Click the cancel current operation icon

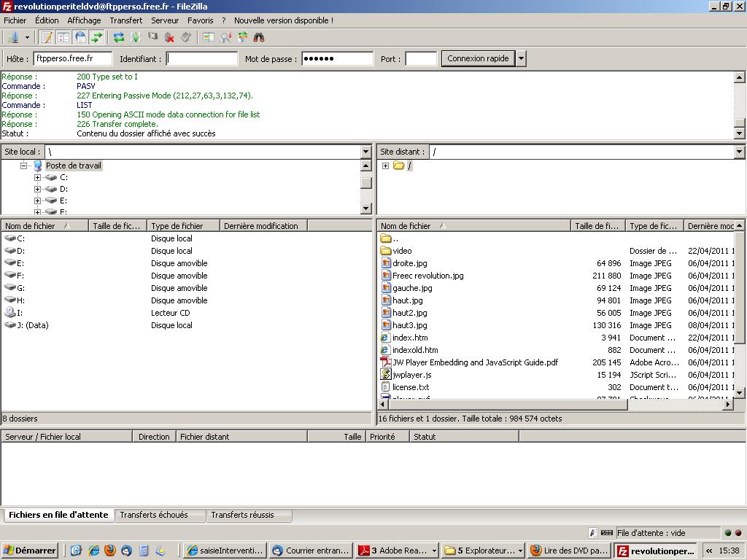point(152,37)
